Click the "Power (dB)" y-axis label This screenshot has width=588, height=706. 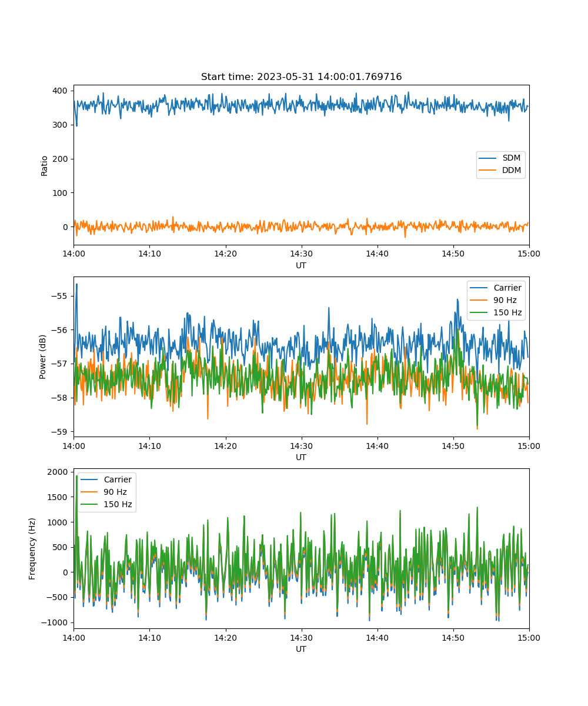click(x=43, y=357)
